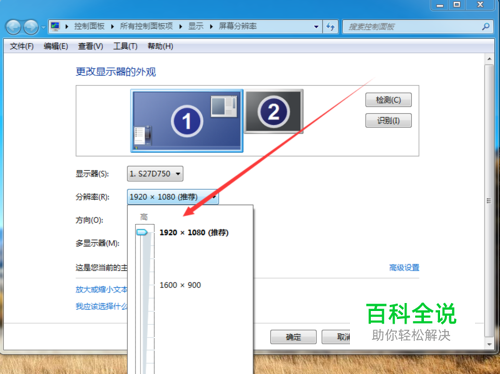Select monitor 1 thumbnail
The width and height of the screenshot is (500, 374).
tap(187, 121)
